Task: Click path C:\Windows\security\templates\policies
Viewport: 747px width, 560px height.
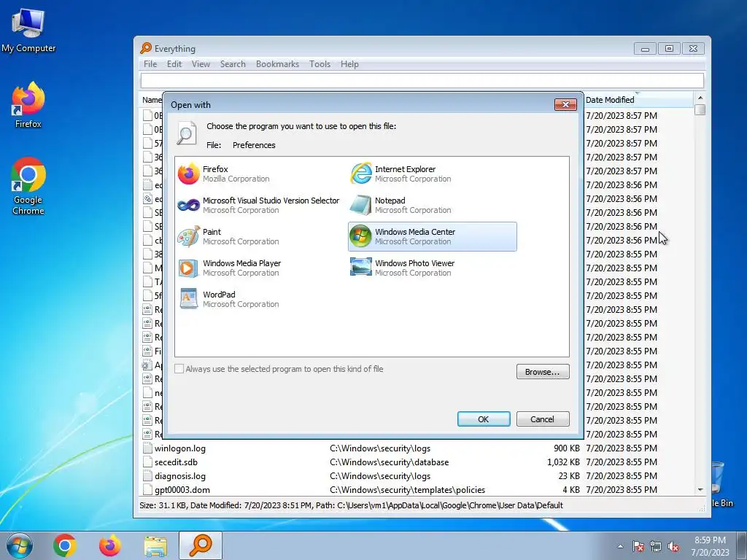Action: 407,489
